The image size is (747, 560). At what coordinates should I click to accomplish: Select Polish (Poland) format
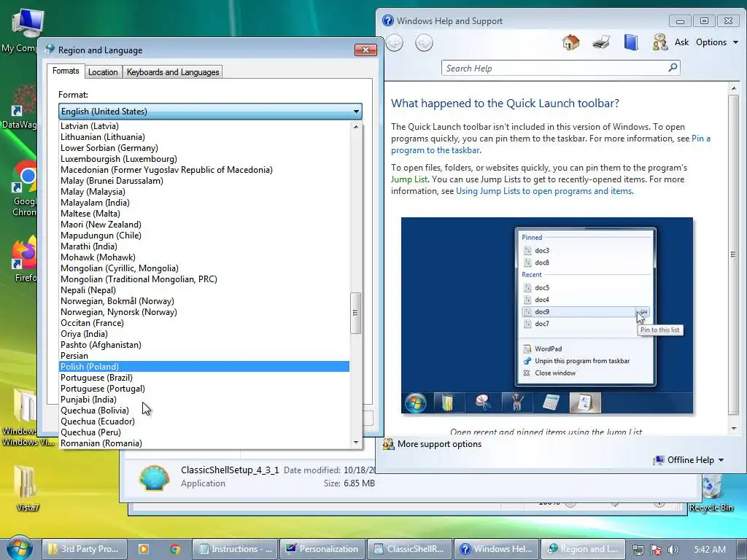(204, 367)
